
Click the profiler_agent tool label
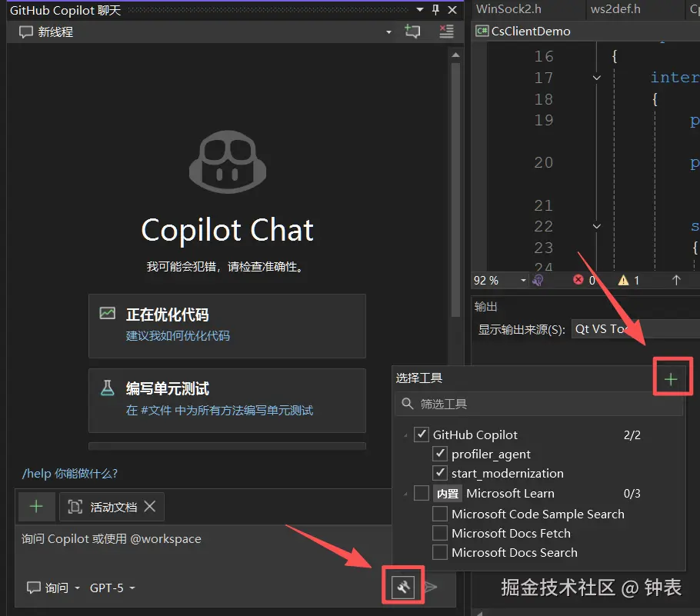point(491,454)
